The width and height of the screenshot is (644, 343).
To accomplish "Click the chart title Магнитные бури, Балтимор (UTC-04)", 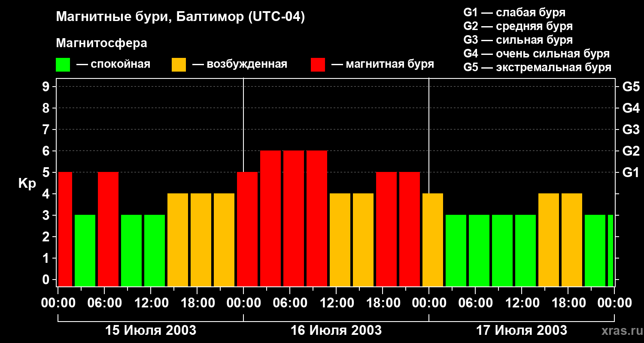I will pos(180,17).
